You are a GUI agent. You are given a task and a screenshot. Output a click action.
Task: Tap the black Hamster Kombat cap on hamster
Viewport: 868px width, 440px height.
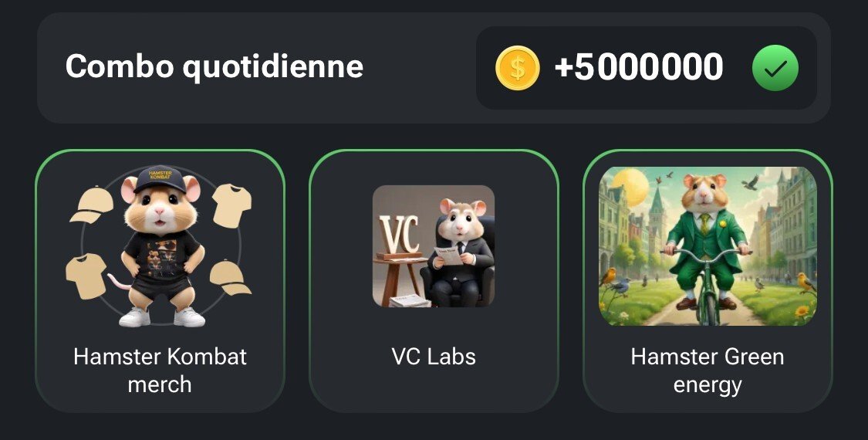pos(160,178)
